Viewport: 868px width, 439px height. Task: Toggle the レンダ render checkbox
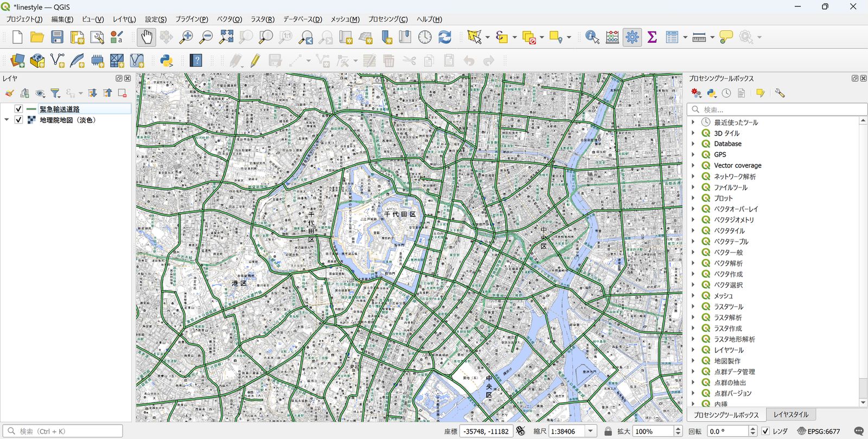coord(765,431)
